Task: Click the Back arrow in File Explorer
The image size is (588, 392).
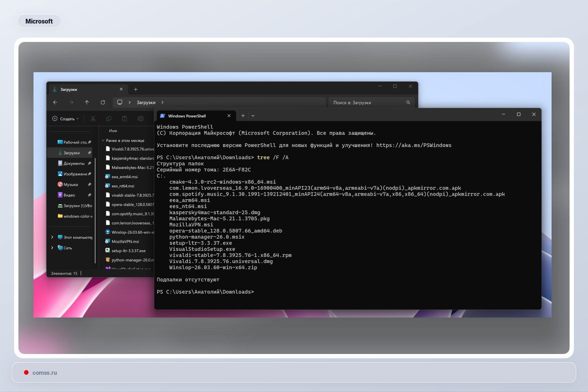Action: 55,102
